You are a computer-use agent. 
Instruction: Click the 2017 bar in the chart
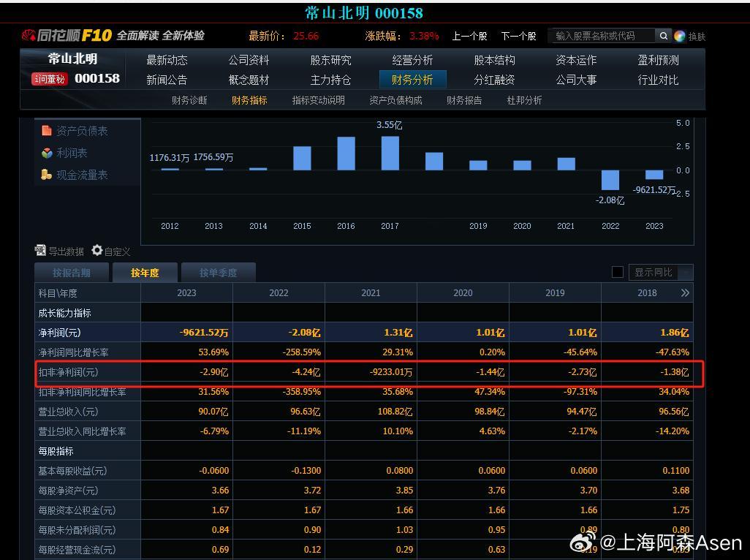coord(390,154)
